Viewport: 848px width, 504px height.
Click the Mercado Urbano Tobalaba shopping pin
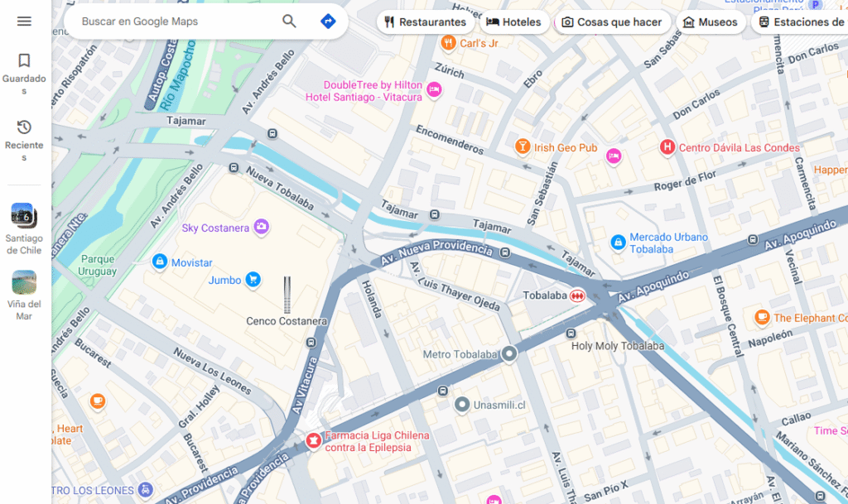(x=618, y=242)
